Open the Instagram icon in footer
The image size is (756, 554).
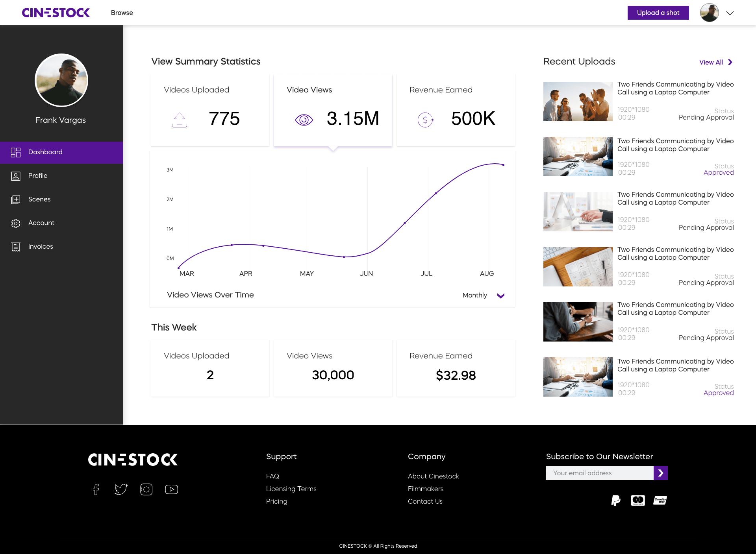point(146,489)
